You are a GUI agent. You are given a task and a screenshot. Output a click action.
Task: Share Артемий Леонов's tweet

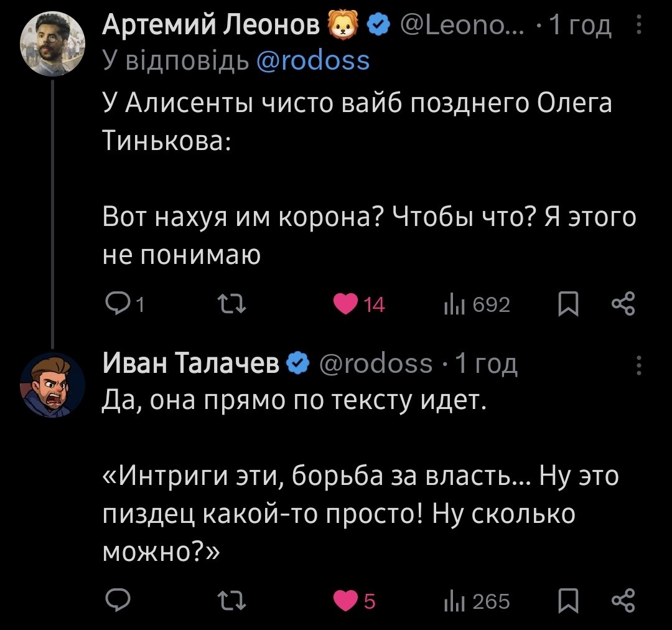[623, 304]
